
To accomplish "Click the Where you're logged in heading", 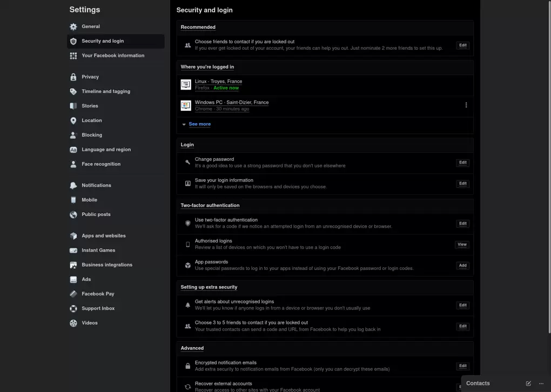I will [207, 67].
